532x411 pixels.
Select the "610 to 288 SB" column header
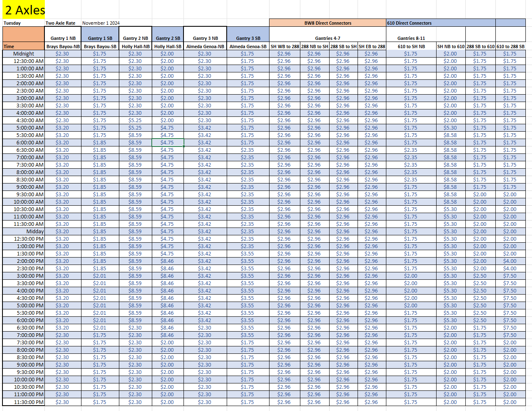[x=511, y=46]
